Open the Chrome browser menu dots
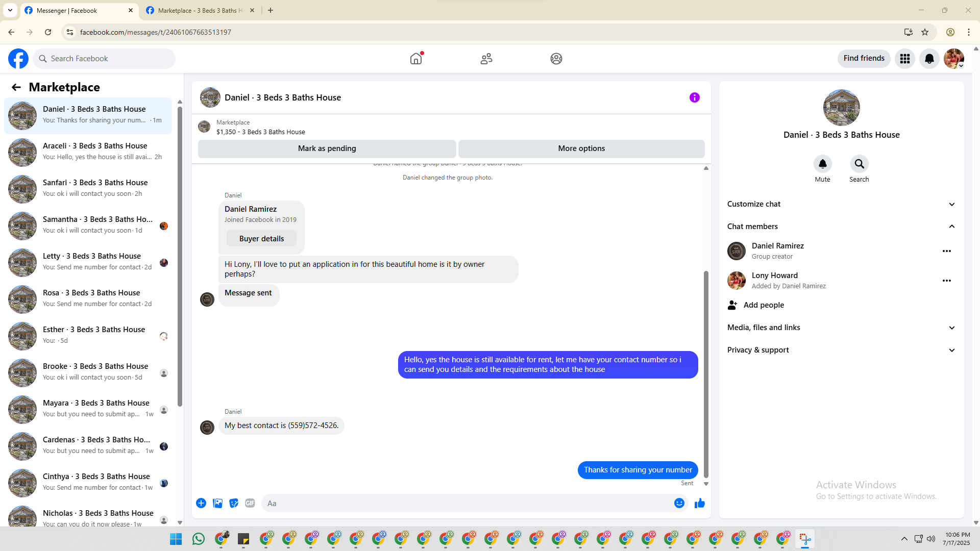Screen dimensions: 980x551 [x=969, y=32]
